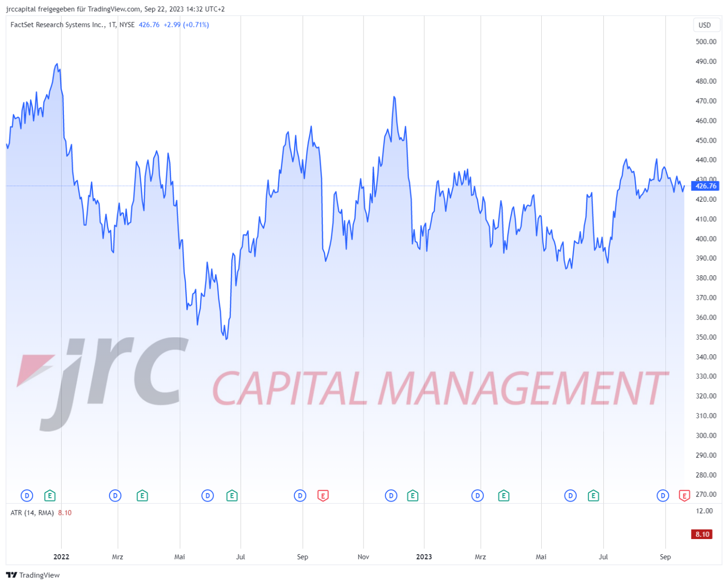Click the 320.00 price axis label
728x585 pixels.
(706, 396)
